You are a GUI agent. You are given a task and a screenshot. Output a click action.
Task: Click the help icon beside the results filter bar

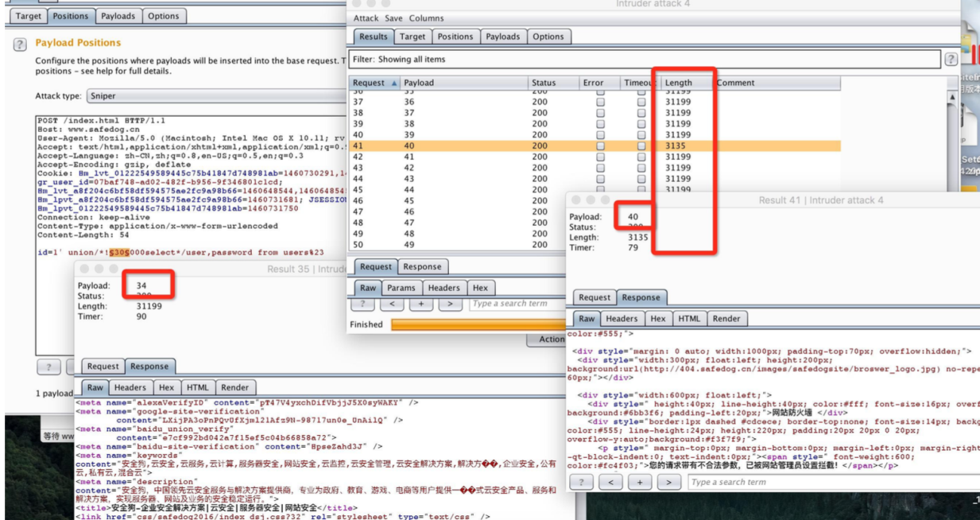point(951,60)
